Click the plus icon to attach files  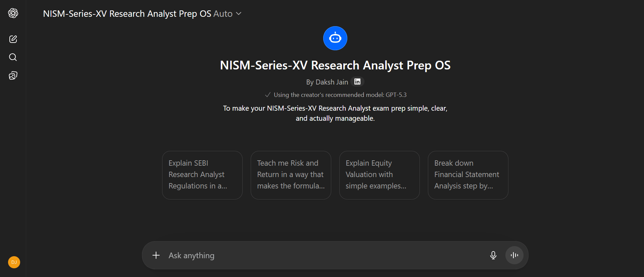coord(156,256)
